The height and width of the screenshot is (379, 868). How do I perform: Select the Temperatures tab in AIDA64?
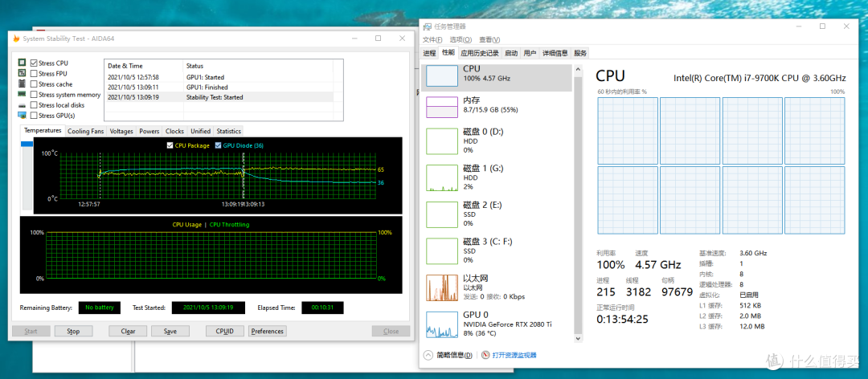coord(43,131)
